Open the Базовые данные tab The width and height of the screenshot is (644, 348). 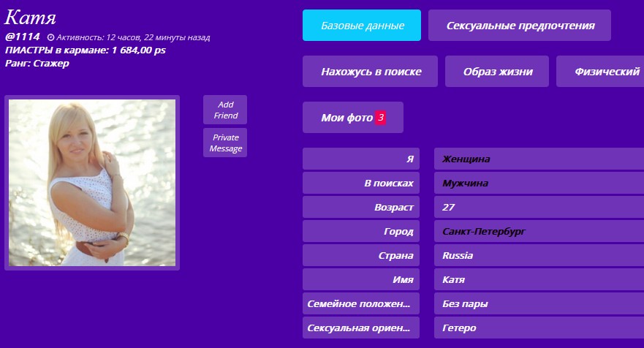tap(361, 26)
